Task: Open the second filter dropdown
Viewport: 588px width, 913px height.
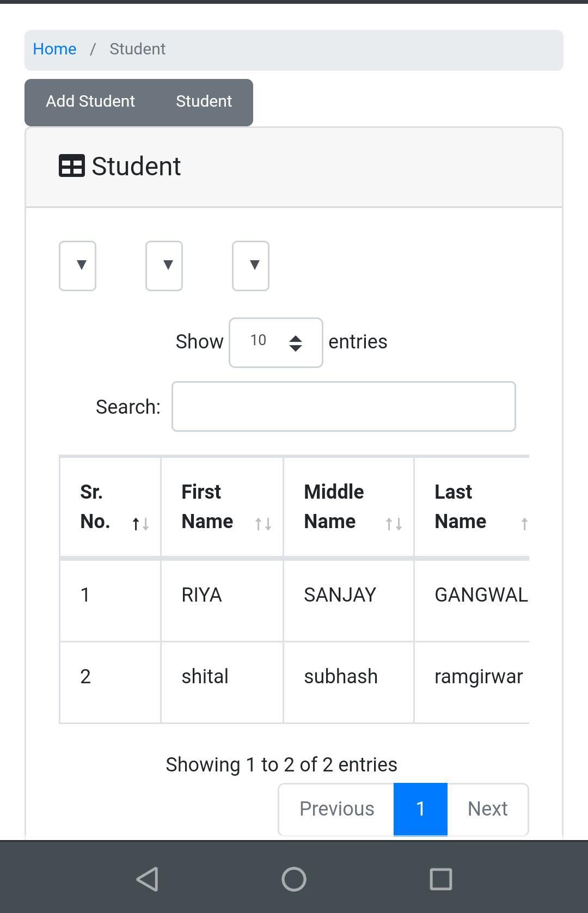Action: (164, 266)
